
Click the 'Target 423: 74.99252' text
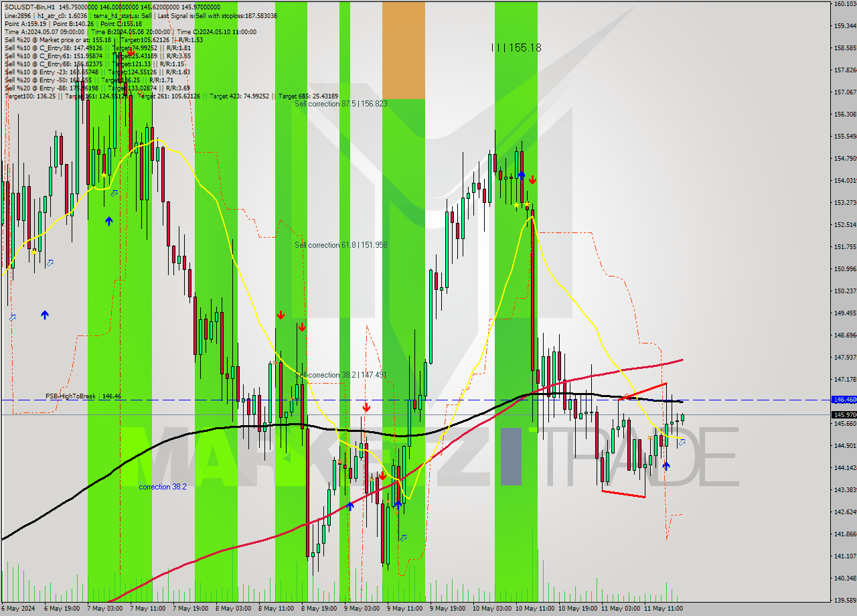click(239, 96)
